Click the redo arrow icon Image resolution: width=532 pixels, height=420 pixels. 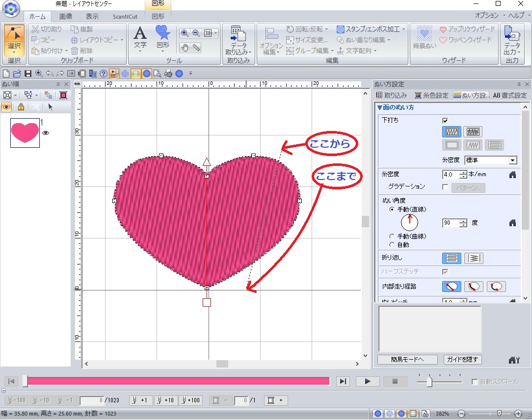[x=60, y=73]
